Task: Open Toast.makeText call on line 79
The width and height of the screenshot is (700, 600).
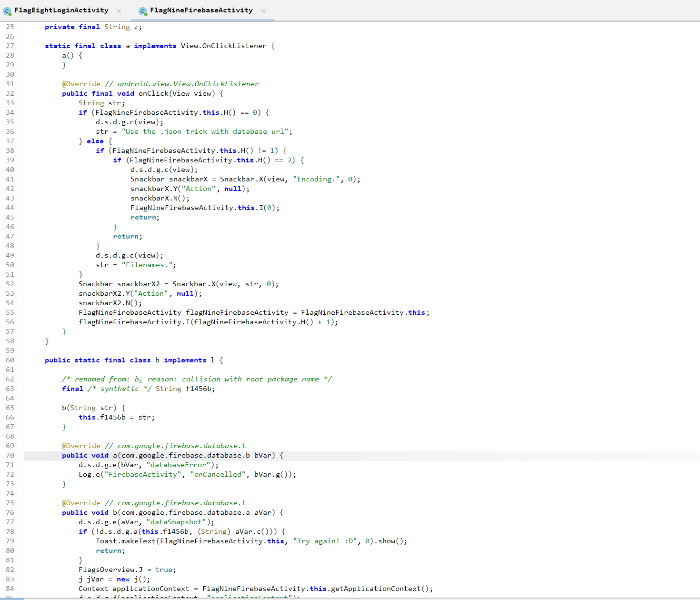Action: coord(126,541)
